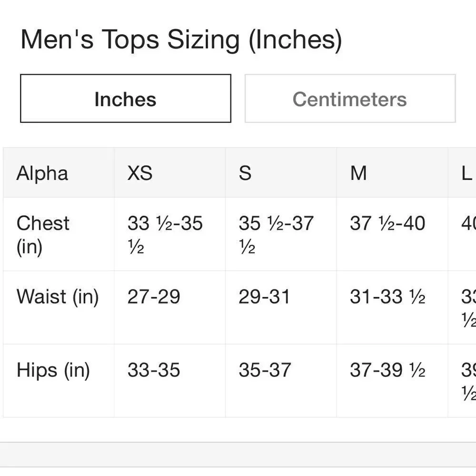Click the Chest (in) row label

(43, 235)
